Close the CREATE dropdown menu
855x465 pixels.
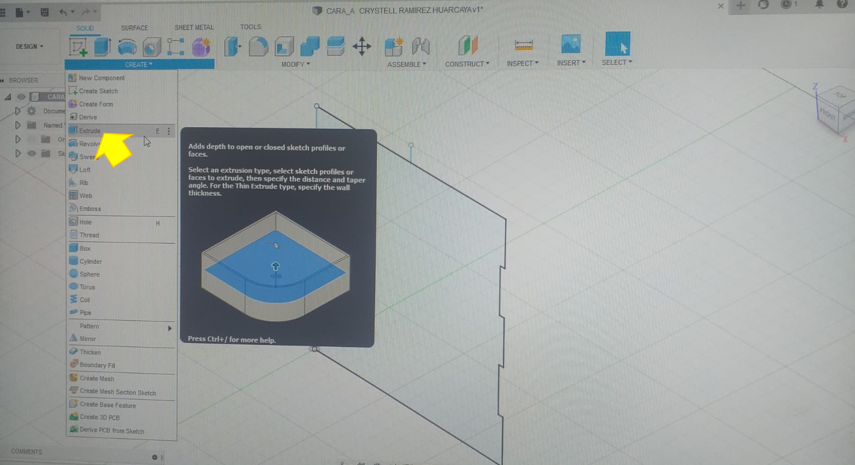click(x=139, y=64)
